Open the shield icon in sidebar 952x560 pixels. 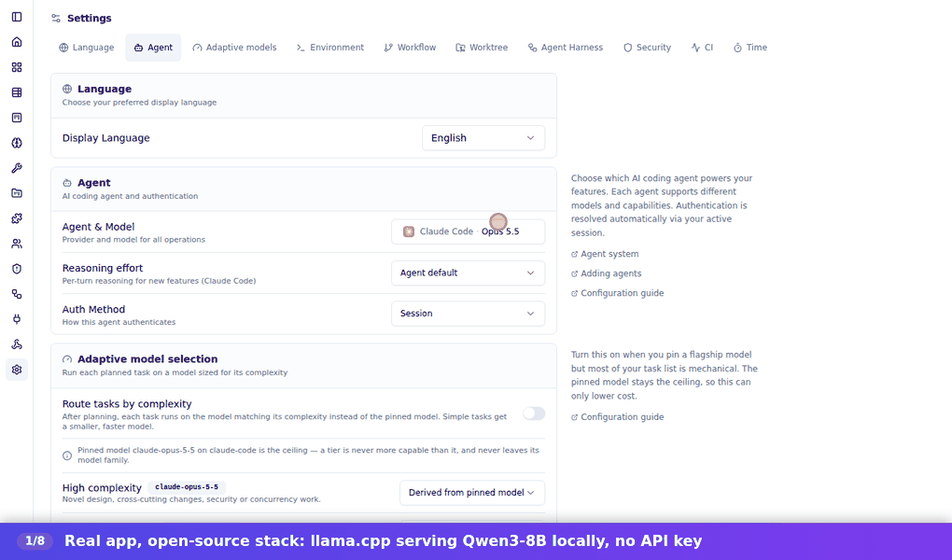click(17, 269)
